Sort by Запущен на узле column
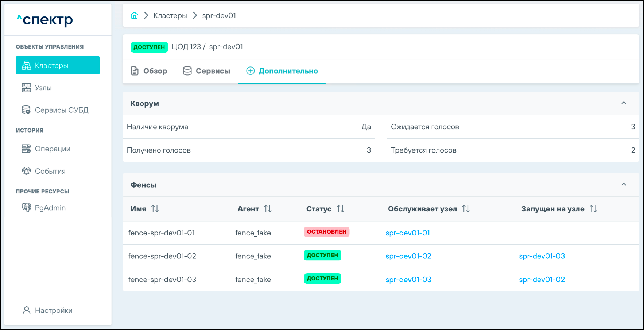Image resolution: width=644 pixels, height=330 pixels. tap(593, 209)
